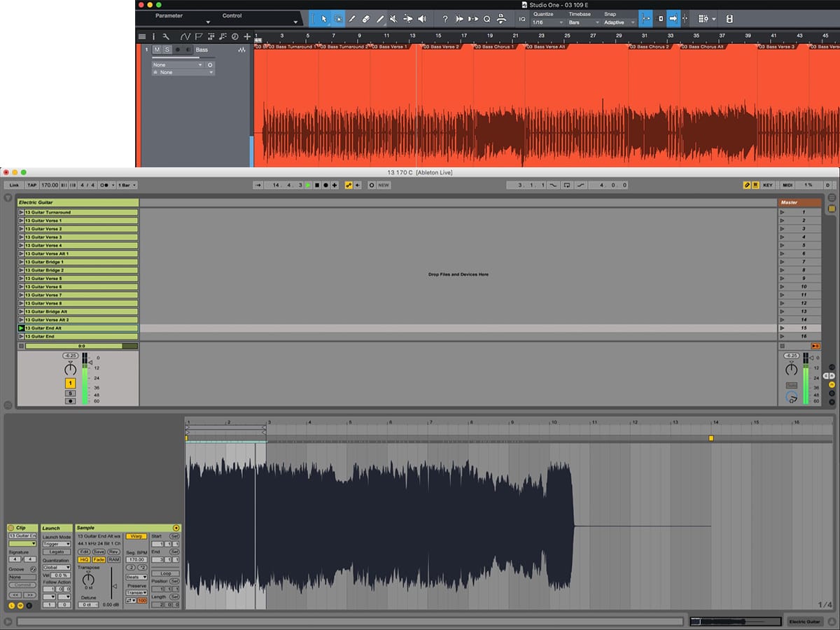Click the tempo field showing 170.00
The height and width of the screenshot is (630, 840).
50,185
